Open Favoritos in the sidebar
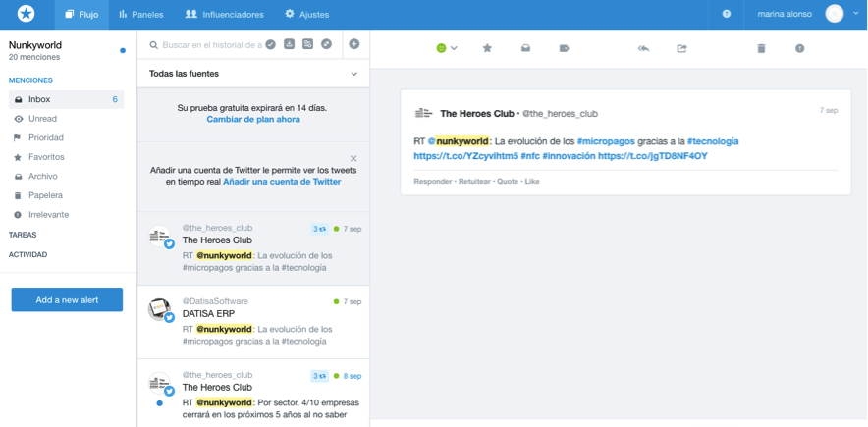 click(46, 157)
